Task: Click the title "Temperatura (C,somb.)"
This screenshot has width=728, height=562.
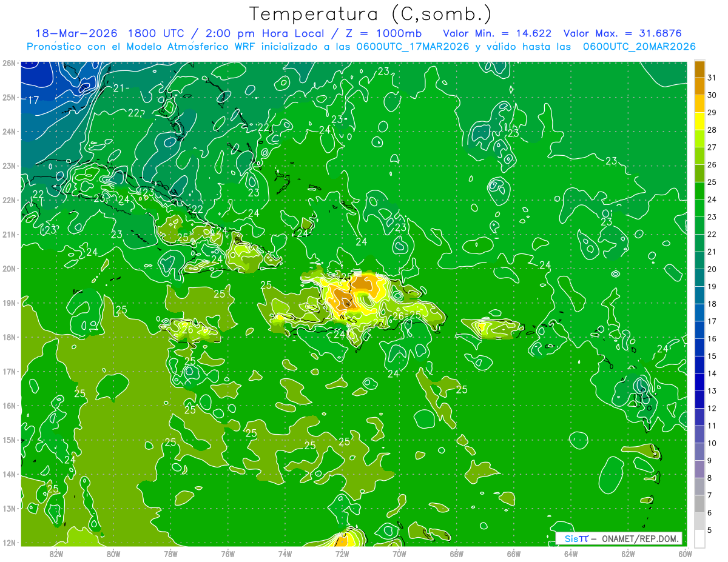Action: pyautogui.click(x=371, y=14)
